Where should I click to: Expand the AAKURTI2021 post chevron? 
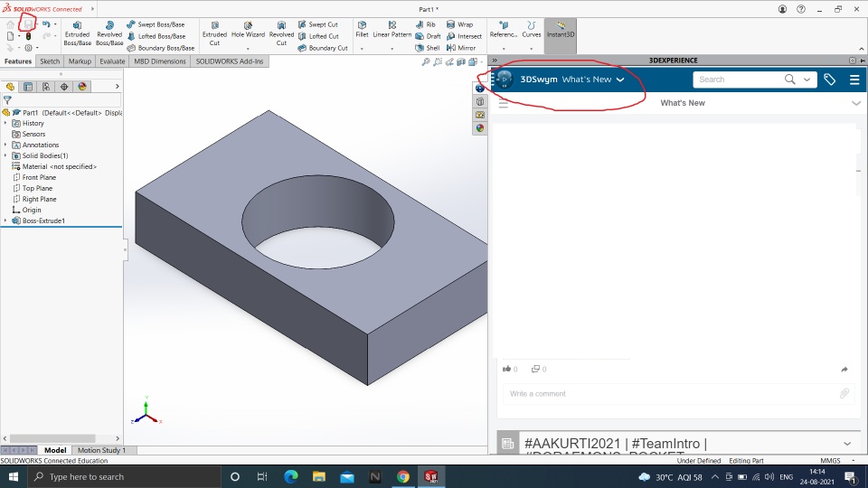point(847,444)
